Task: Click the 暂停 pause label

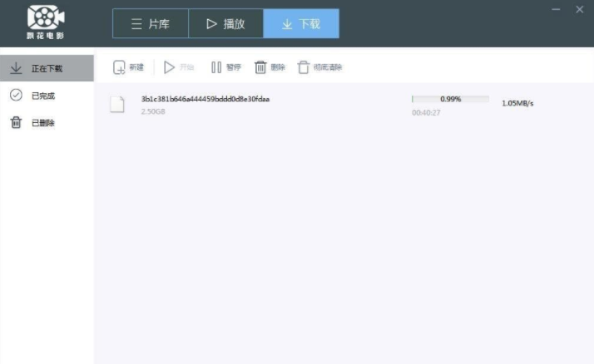Action: 233,67
